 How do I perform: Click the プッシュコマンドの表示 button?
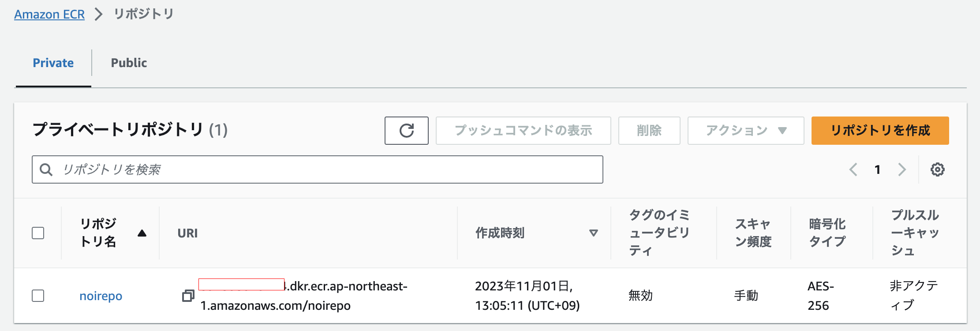pos(523,131)
